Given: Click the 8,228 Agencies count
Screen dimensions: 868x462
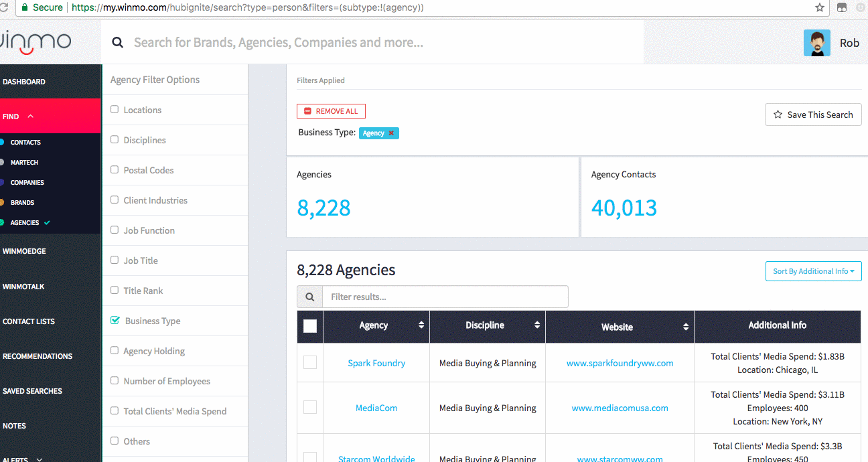Looking at the screenshot, I should tap(323, 208).
